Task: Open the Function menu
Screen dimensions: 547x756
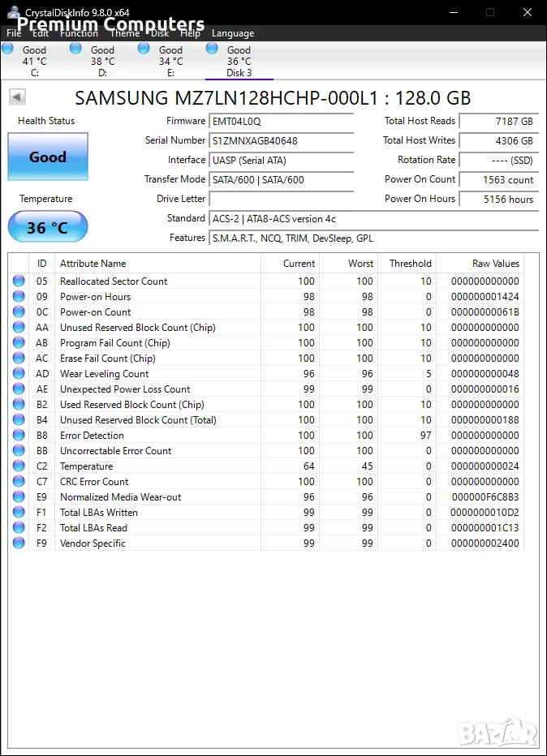Action: [79, 33]
